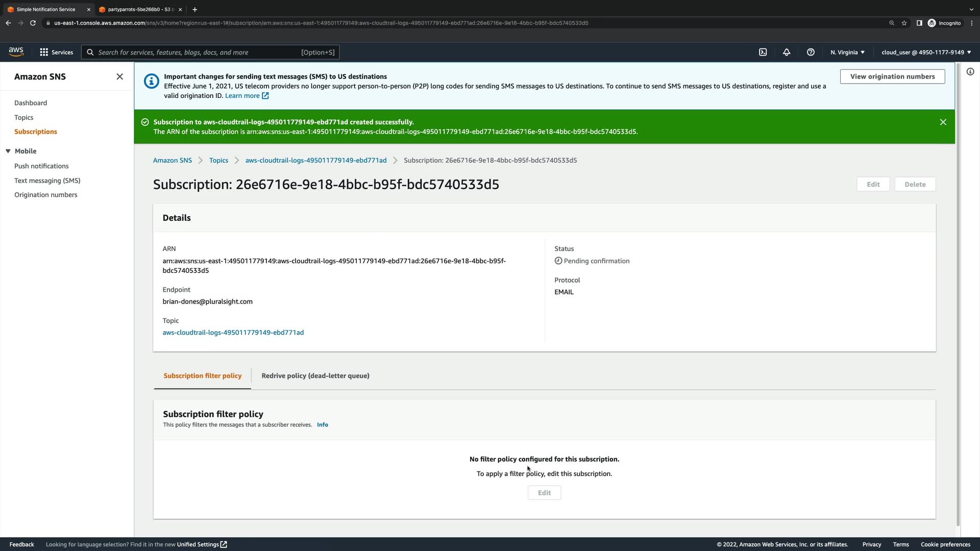The height and width of the screenshot is (551, 980).
Task: Click the AWS logo home icon
Action: tap(16, 52)
